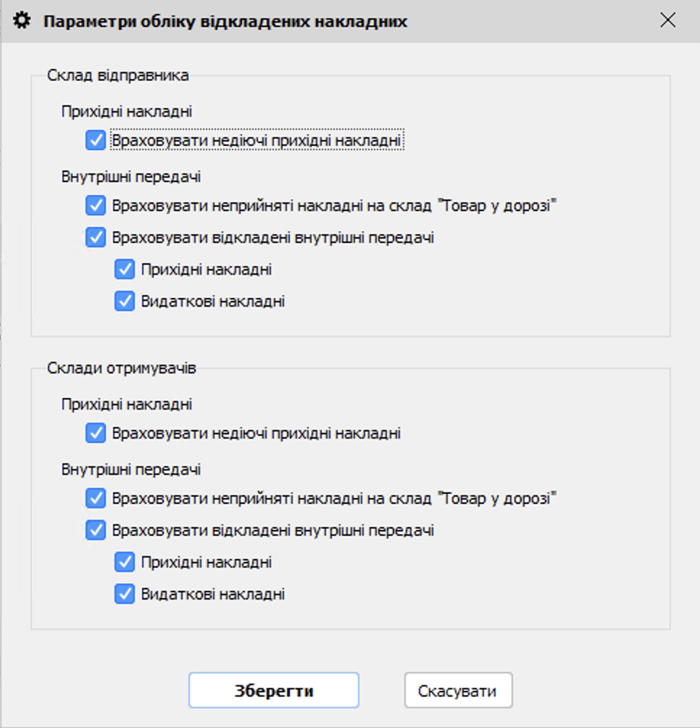This screenshot has height=728, width=700.
Task: Click the dialog title "Параметри обліку відкладених накладних"
Action: point(225,22)
